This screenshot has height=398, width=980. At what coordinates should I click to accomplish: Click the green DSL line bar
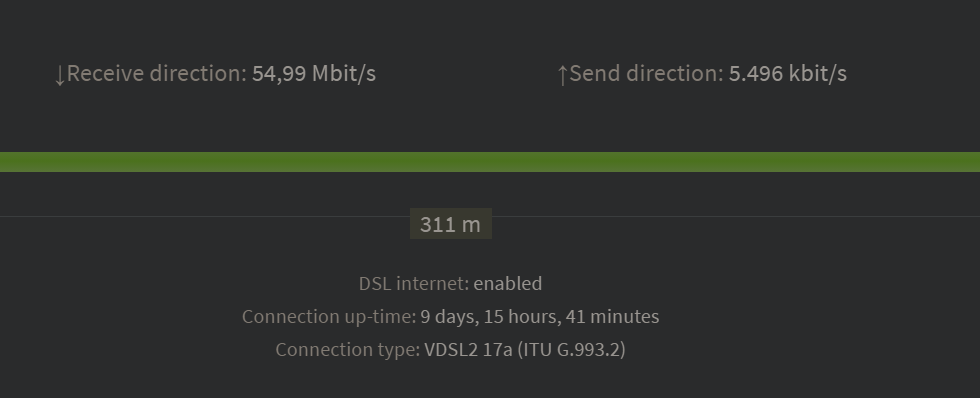coord(490,162)
